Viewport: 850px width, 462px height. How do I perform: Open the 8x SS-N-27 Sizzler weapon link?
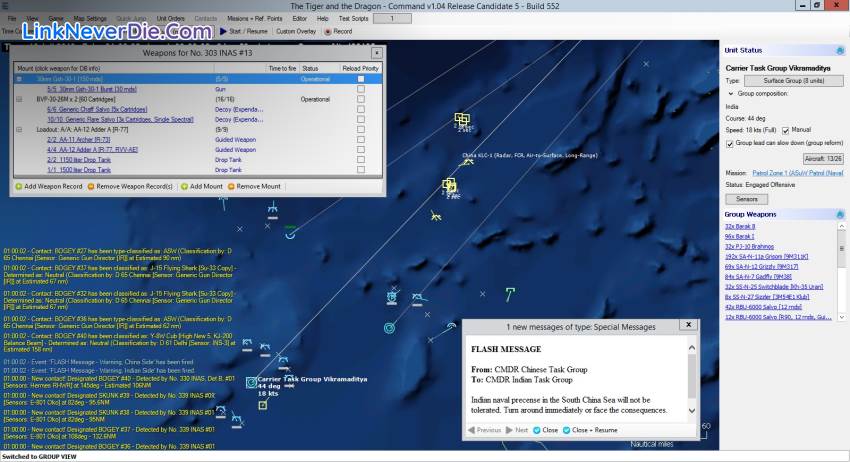coord(767,297)
